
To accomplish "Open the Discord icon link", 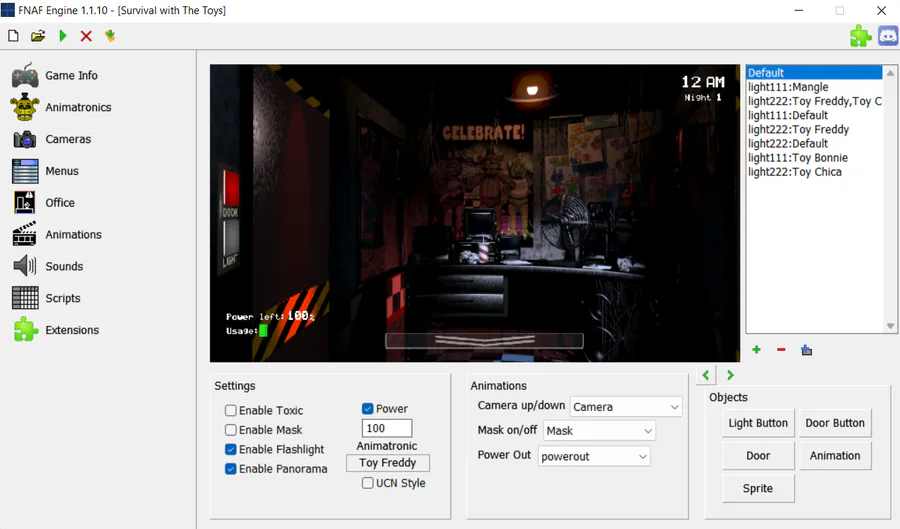I will (887, 36).
